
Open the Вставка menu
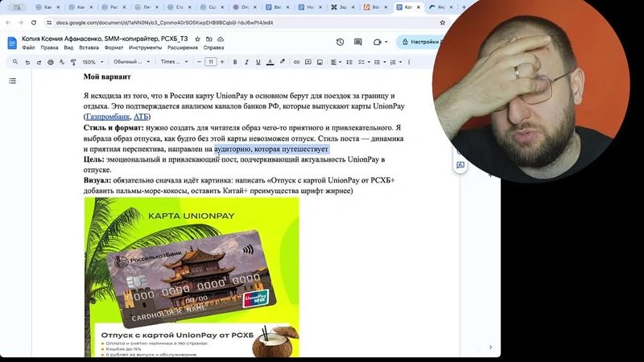[x=89, y=47]
